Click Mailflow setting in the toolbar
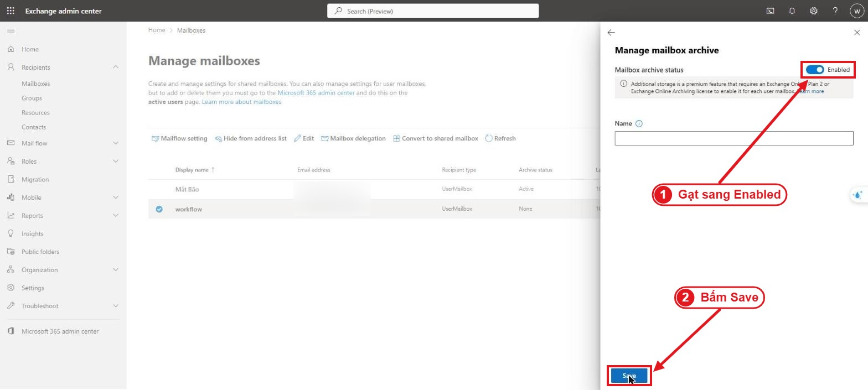 point(179,138)
